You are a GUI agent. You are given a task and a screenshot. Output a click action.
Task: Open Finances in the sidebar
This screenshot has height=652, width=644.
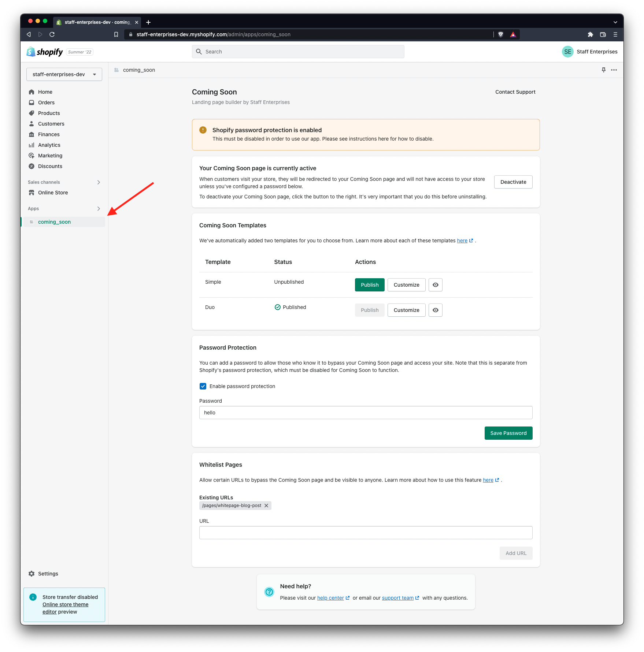click(x=49, y=134)
